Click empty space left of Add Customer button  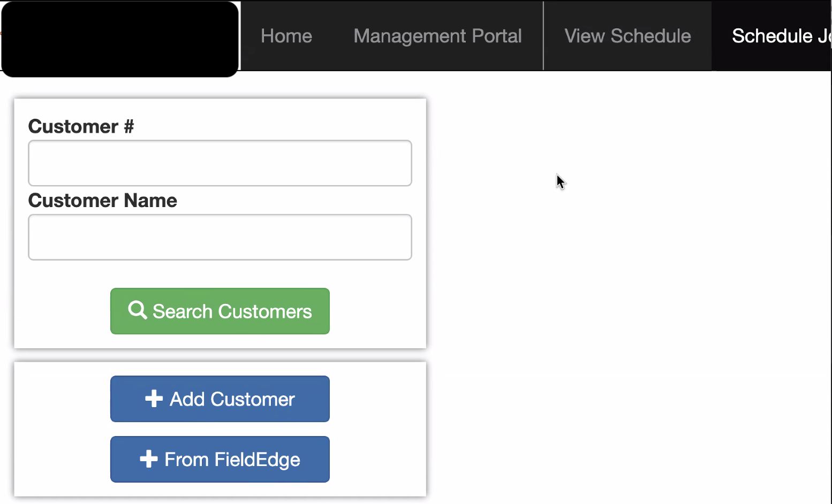point(62,399)
